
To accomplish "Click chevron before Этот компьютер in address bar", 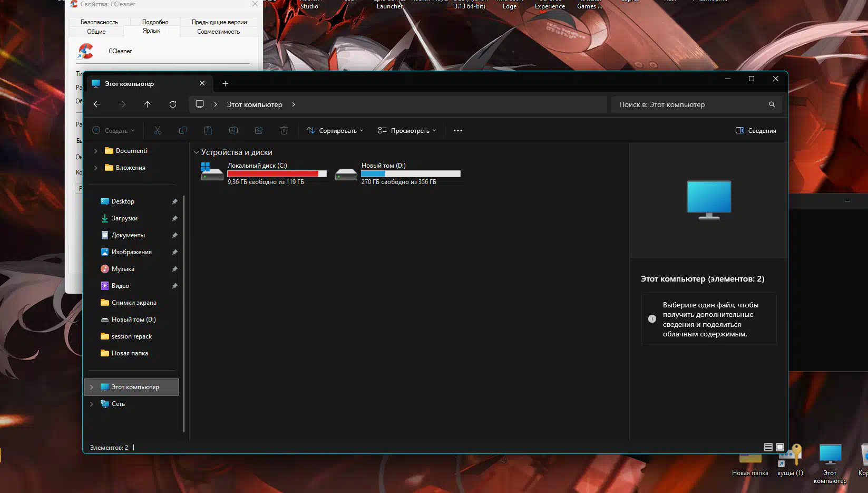I will tap(216, 104).
